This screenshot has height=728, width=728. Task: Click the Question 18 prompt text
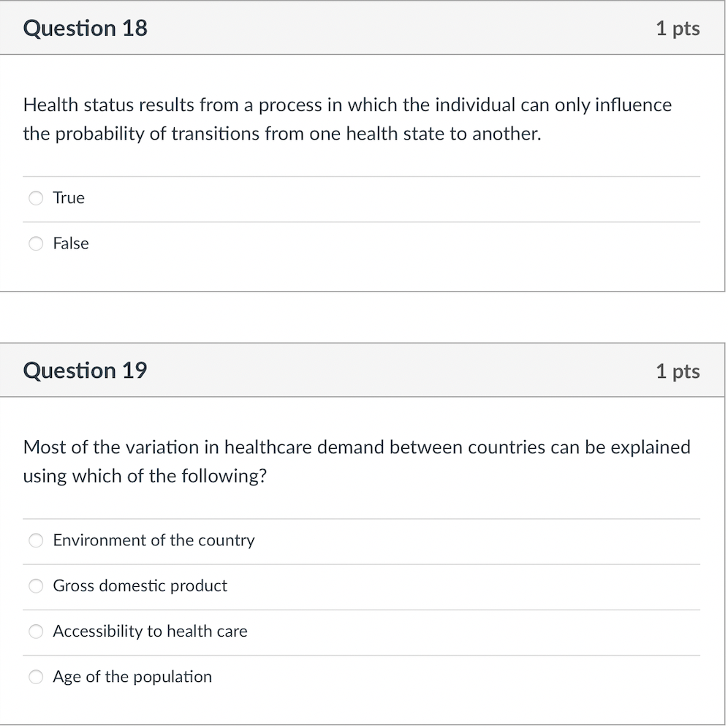pos(346,119)
